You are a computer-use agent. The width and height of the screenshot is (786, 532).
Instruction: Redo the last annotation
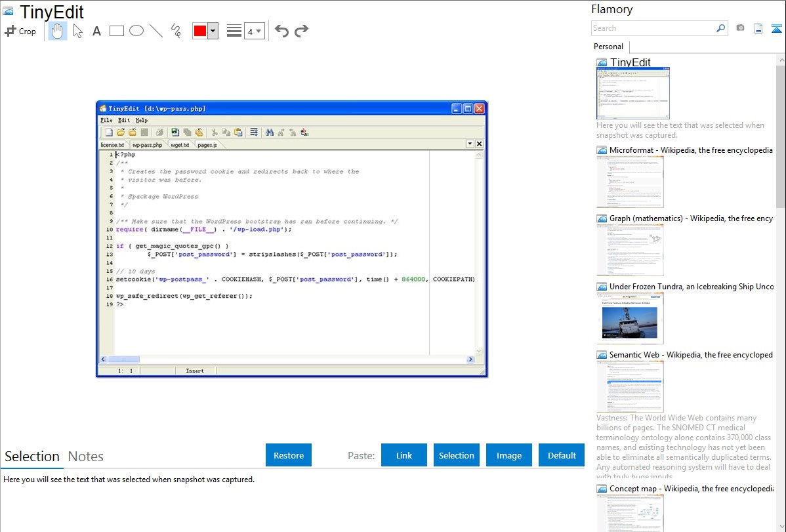[301, 31]
